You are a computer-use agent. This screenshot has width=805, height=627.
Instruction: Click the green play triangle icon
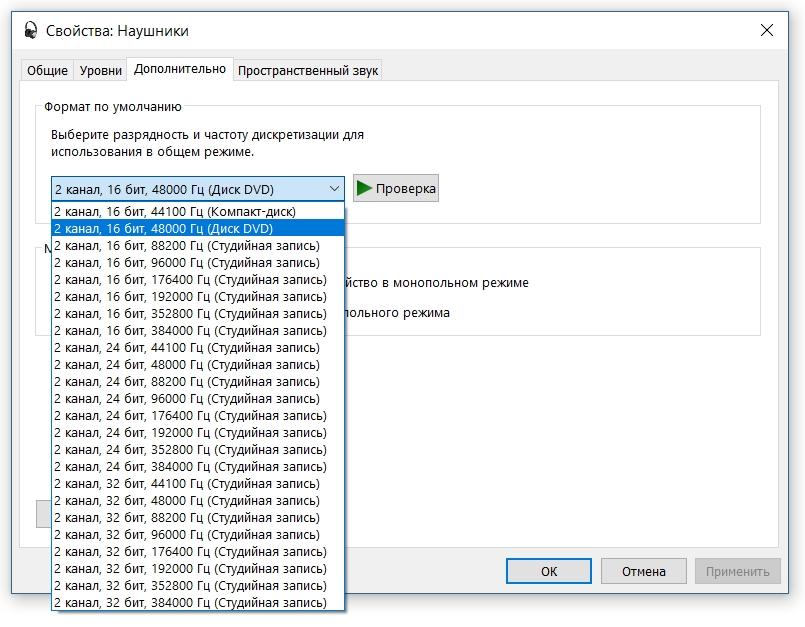[x=364, y=188]
